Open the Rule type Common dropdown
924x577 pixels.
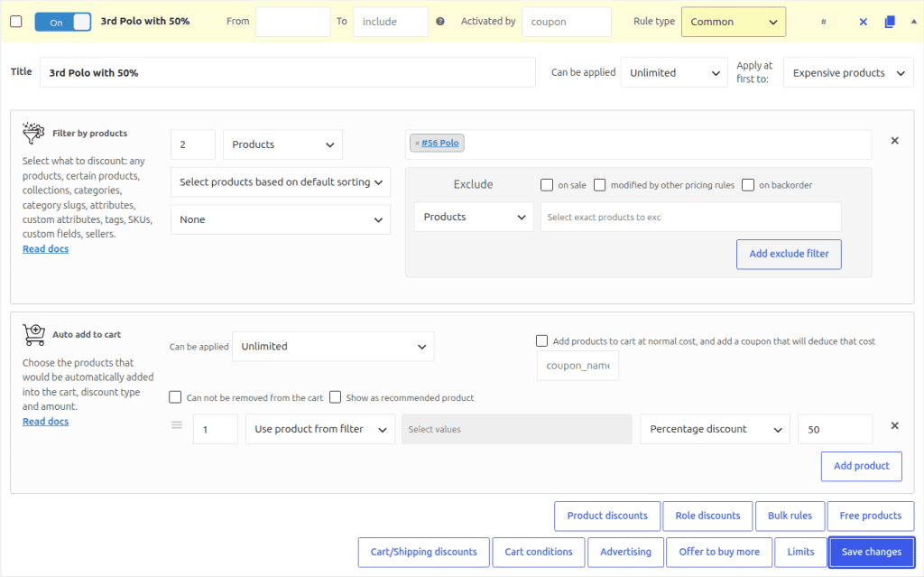734,22
